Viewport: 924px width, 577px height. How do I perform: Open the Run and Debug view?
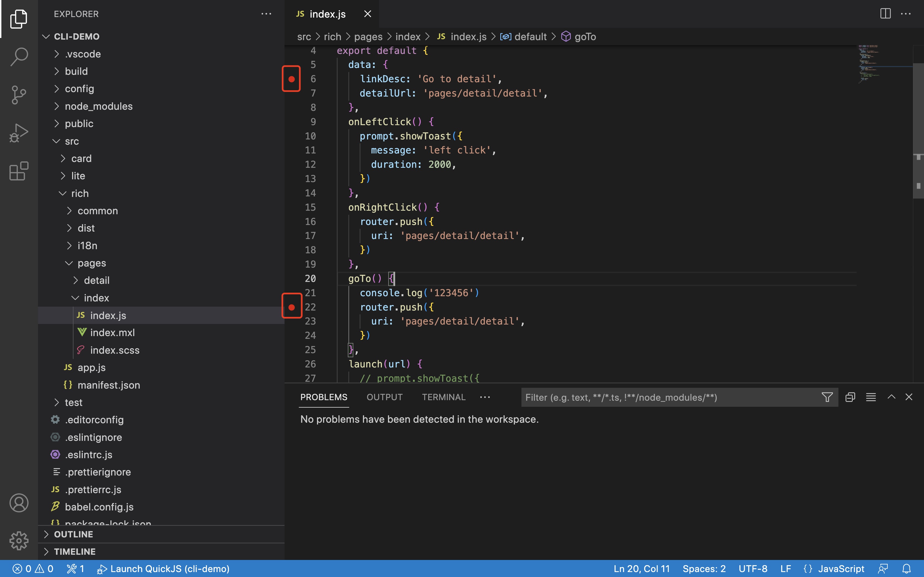click(x=19, y=133)
